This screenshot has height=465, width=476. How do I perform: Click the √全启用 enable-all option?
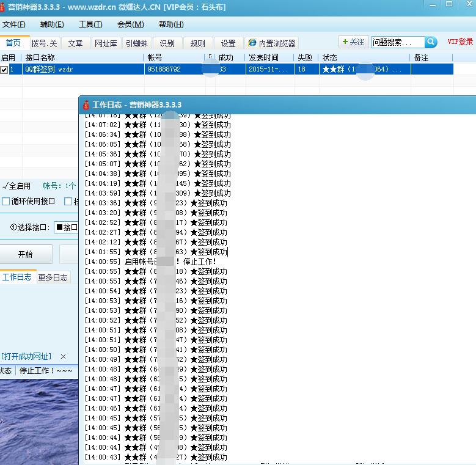point(16,186)
